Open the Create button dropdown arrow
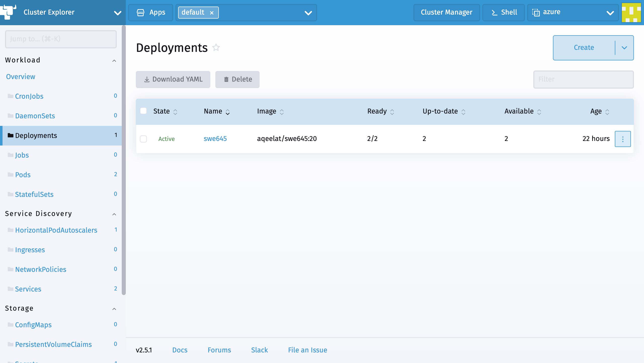Screen dimensions: 644x363 (624, 48)
